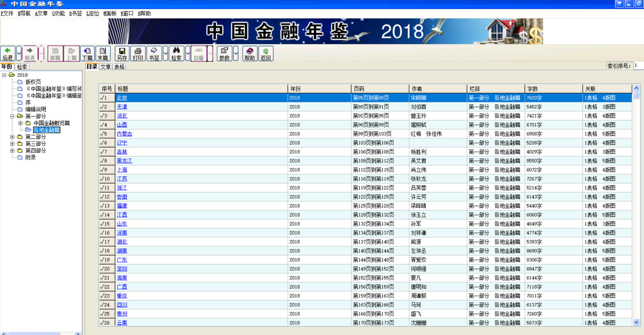644x335 pixels.
Task: Click the 书签 bookmark toolbar icon
Action: [154, 53]
